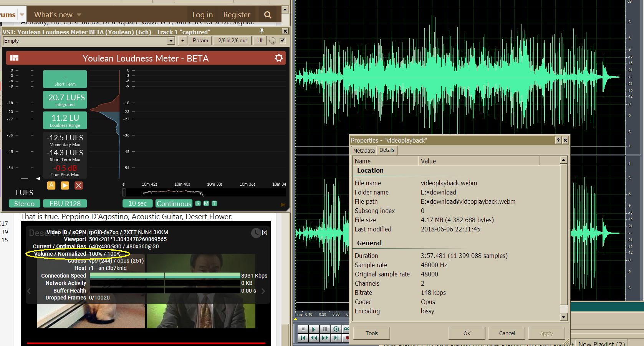Click OK in the Properties dialog
Image resolution: width=644 pixels, height=346 pixels.
pyautogui.click(x=467, y=333)
